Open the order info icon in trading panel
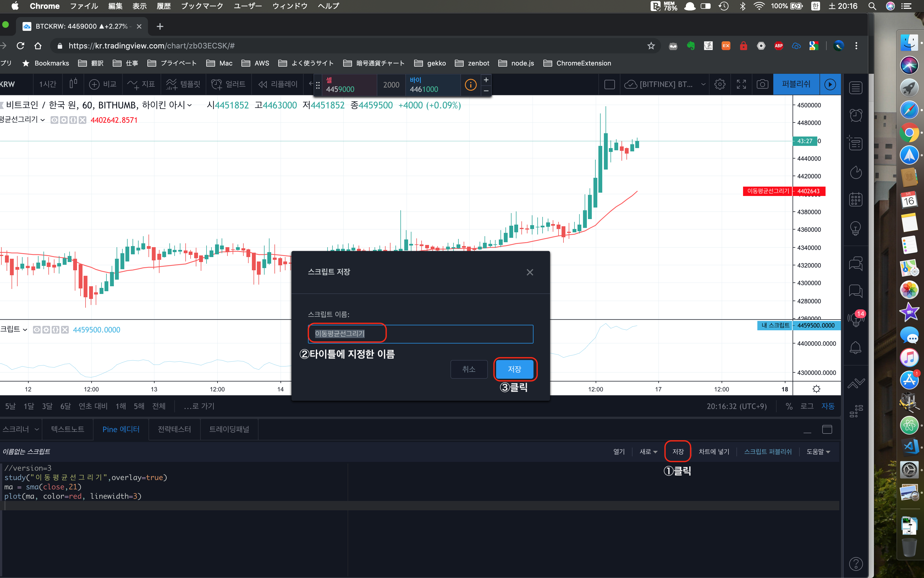This screenshot has width=924, height=578. click(x=471, y=84)
